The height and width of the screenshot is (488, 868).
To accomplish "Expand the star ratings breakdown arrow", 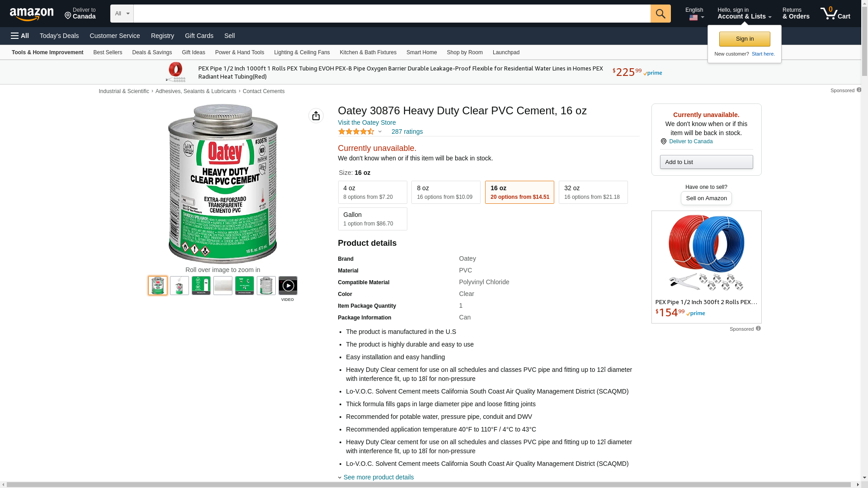I will (380, 131).
